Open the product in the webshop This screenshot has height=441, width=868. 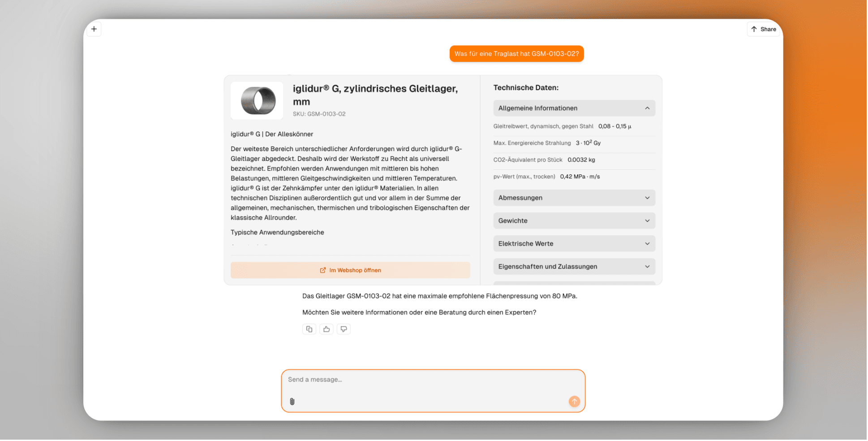click(x=350, y=270)
